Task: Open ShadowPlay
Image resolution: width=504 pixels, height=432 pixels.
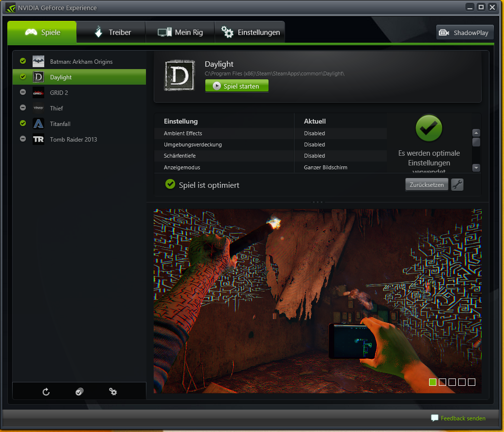Action: 465,33
